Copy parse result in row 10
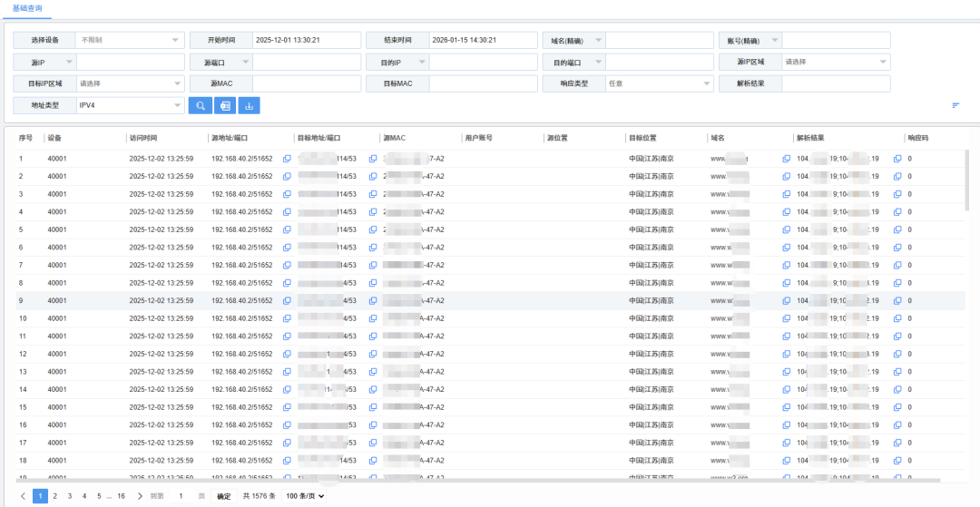 tap(897, 318)
